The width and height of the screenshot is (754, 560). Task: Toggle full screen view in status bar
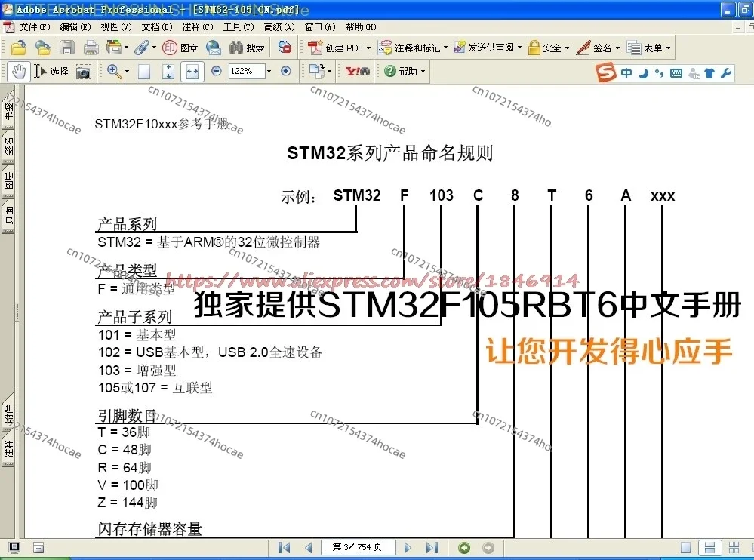14,548
